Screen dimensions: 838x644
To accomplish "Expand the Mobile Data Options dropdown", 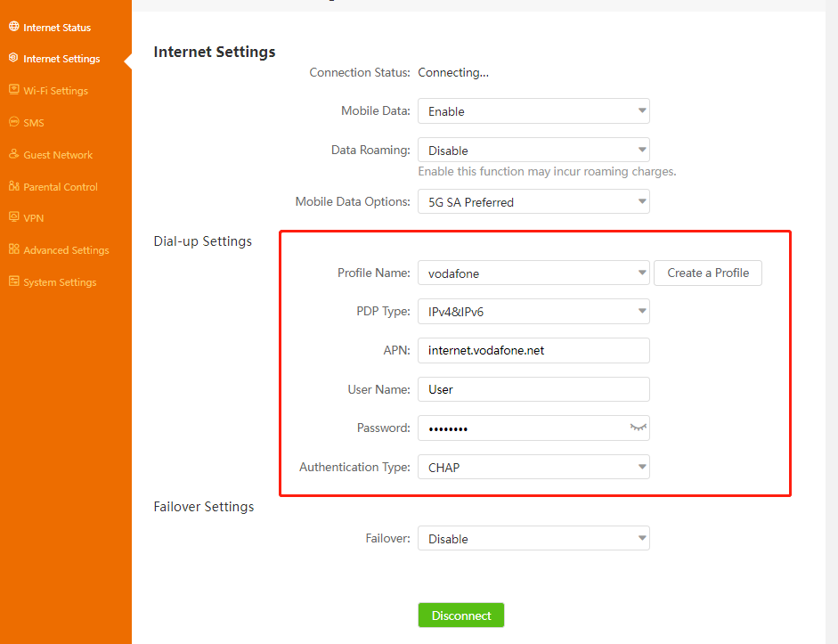I will pos(533,202).
